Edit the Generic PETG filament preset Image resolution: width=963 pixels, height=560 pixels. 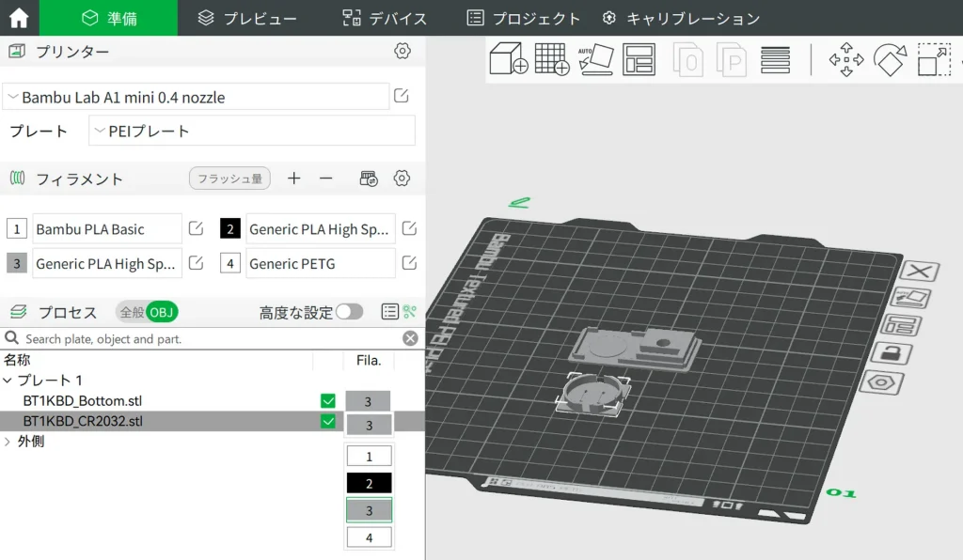point(409,263)
